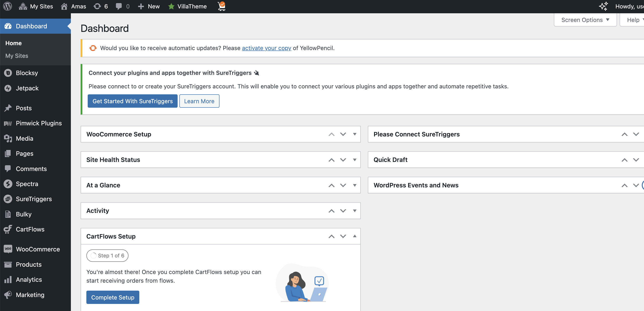Move Please Connect SureTriggers widget up
644x311 pixels.
pos(625,134)
